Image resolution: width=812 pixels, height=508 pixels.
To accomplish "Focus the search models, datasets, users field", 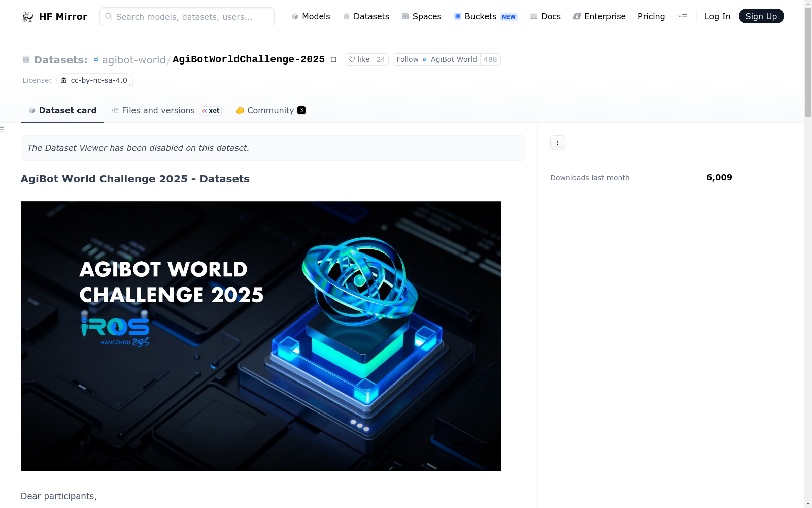I will pyautogui.click(x=187, y=16).
